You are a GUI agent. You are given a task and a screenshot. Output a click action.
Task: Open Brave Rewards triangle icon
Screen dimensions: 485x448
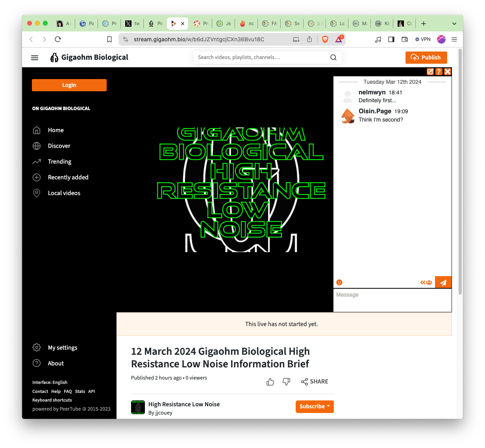click(x=339, y=39)
